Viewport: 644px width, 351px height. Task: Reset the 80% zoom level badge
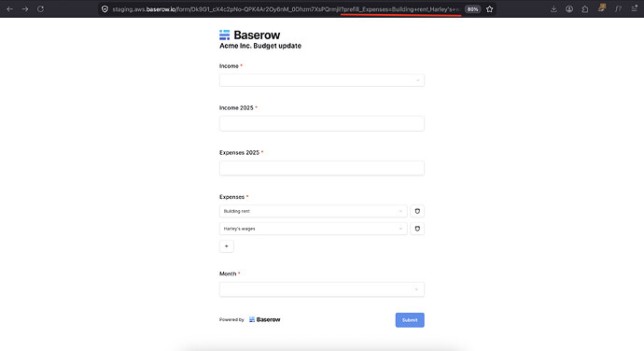click(x=472, y=9)
